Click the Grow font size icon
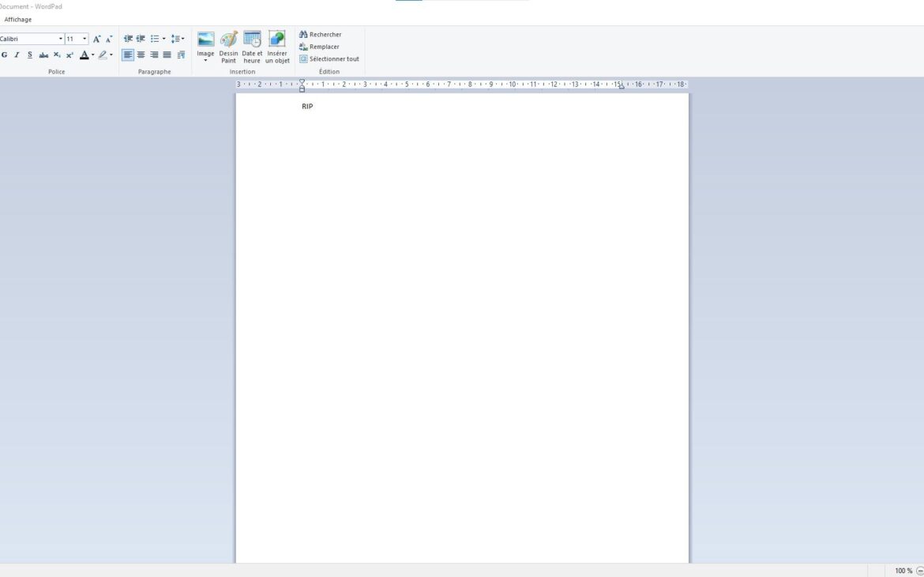 [x=96, y=38]
